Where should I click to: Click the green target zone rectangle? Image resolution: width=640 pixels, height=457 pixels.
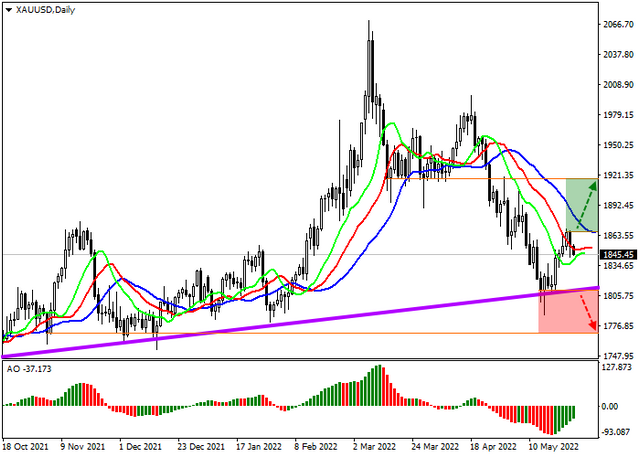(582, 205)
